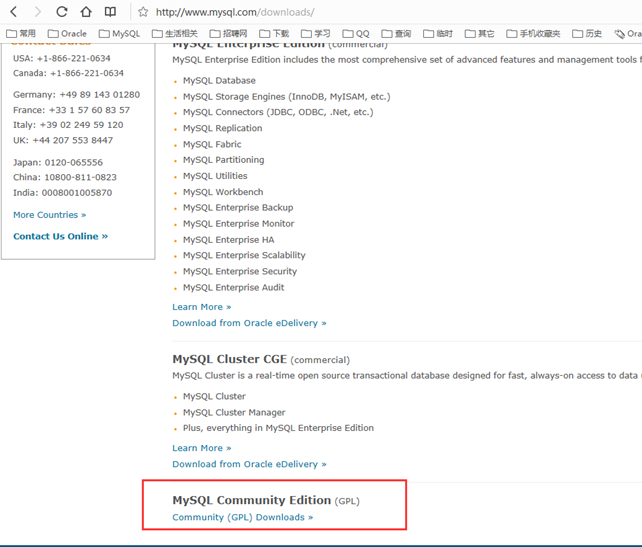Click Enterprise Edition Download from Oracle eDelivery

pos(249,323)
